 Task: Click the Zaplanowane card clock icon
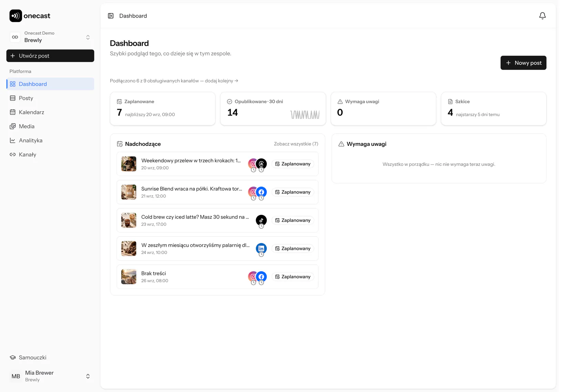point(119,102)
